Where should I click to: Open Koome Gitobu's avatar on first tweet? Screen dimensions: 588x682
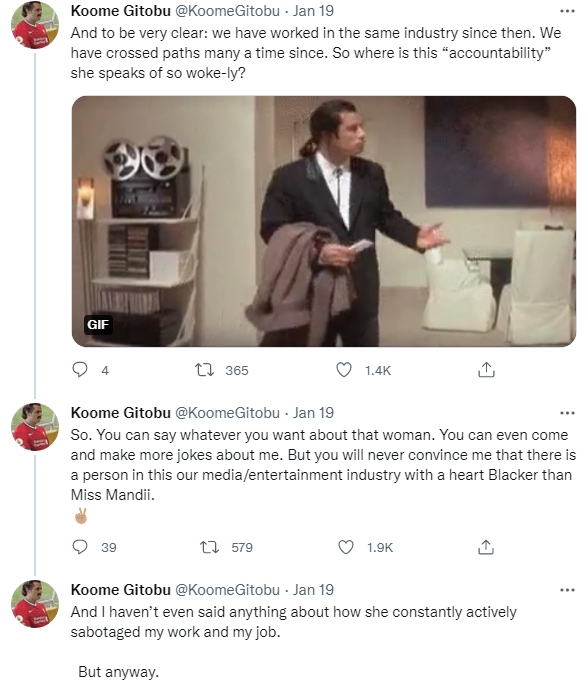pyautogui.click(x=35, y=24)
